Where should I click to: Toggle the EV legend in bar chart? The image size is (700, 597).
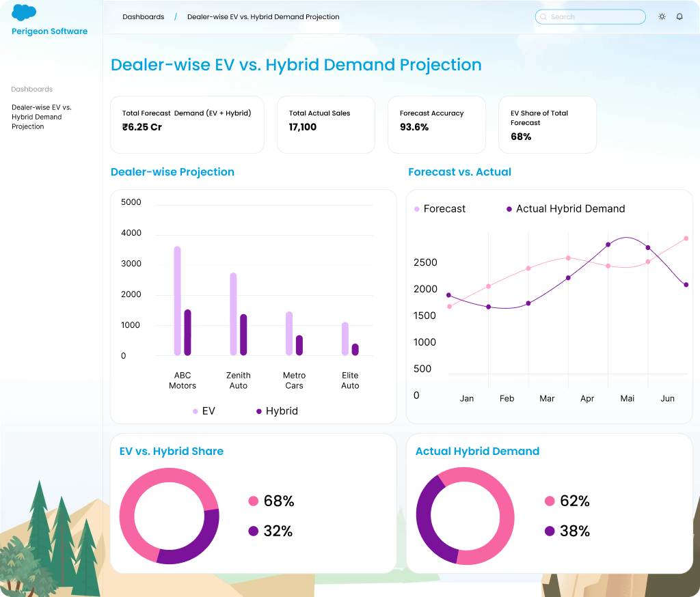(x=204, y=411)
